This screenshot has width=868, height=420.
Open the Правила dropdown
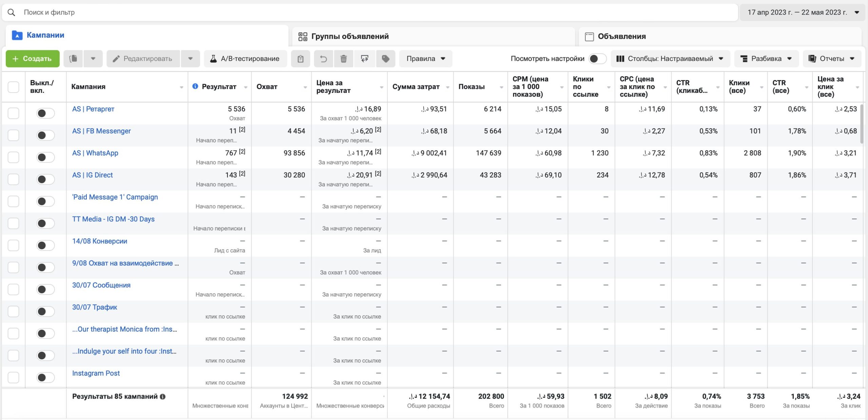point(426,59)
